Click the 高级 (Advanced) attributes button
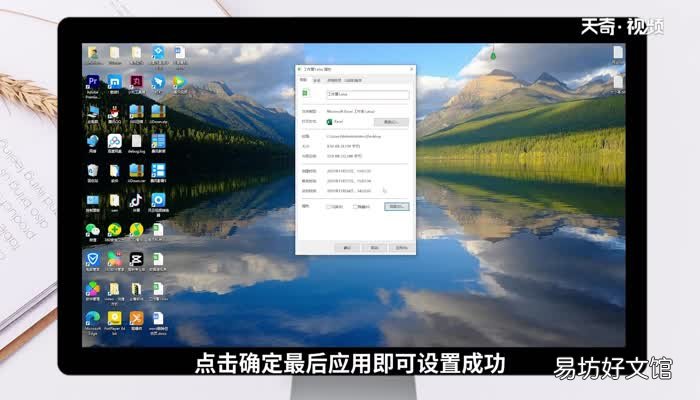 [x=396, y=206]
